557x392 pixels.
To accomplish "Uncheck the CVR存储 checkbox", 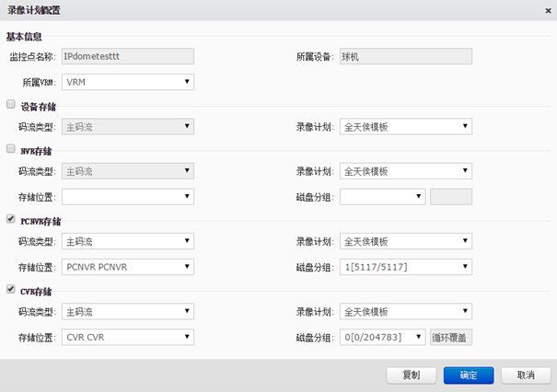I will click(x=11, y=289).
